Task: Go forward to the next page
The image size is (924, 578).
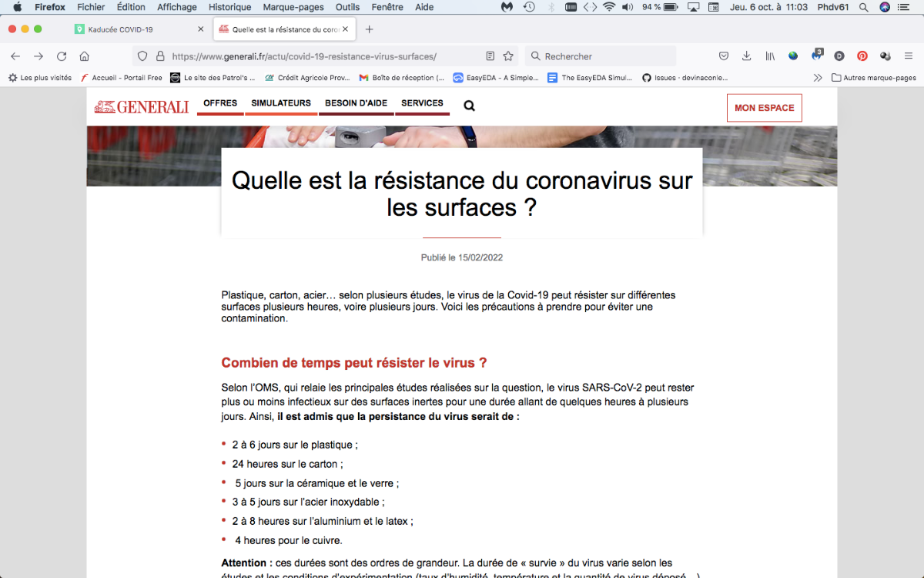Action: 38,56
